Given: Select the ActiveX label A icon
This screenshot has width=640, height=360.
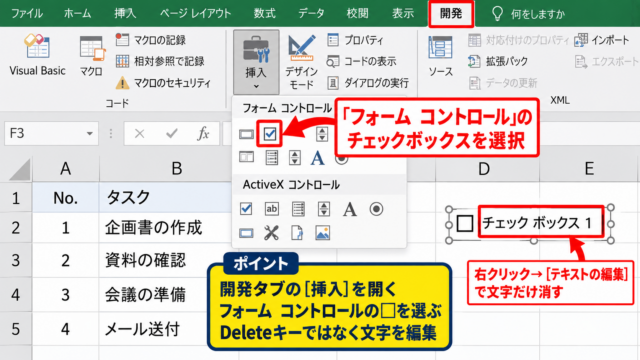Looking at the screenshot, I should coord(349,209).
